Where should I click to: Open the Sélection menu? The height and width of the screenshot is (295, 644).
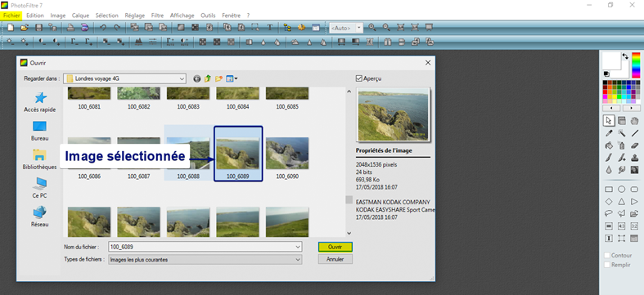point(106,16)
